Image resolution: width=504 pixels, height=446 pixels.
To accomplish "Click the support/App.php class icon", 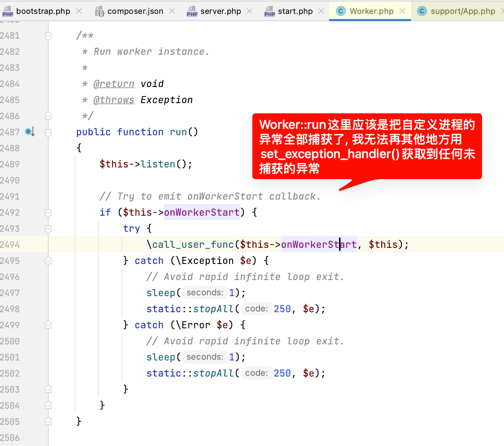I will click(422, 11).
